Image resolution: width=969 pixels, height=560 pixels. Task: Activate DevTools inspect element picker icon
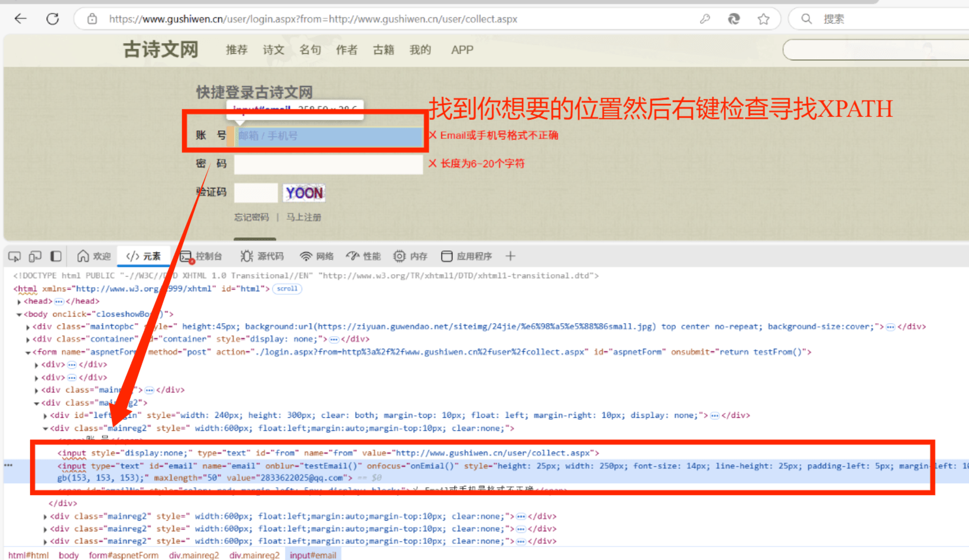[x=14, y=256]
